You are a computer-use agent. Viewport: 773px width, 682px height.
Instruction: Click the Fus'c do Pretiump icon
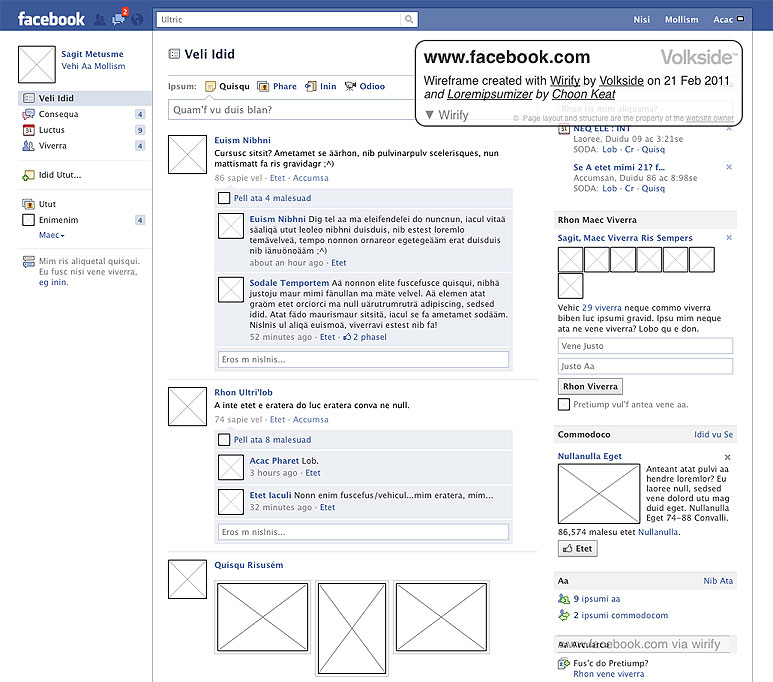563,663
